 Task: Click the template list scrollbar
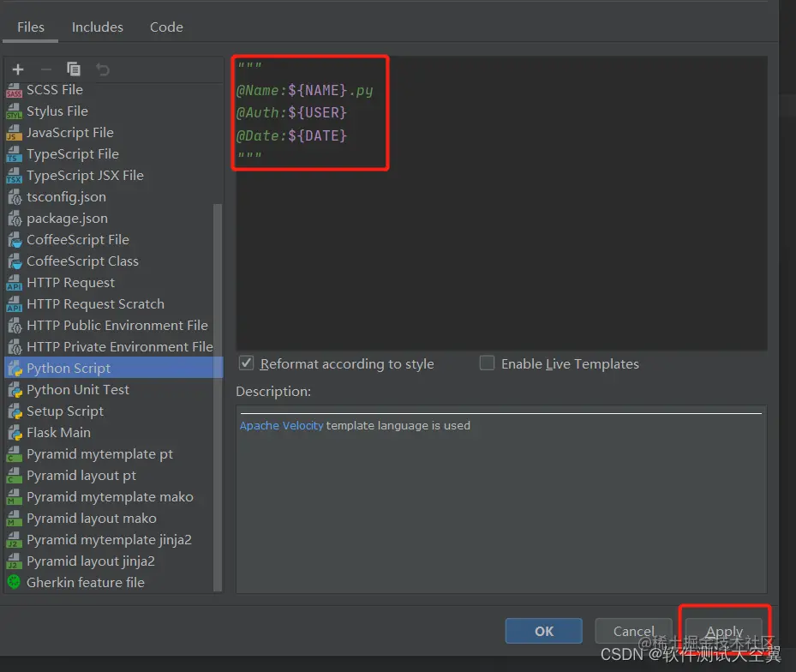(x=218, y=397)
